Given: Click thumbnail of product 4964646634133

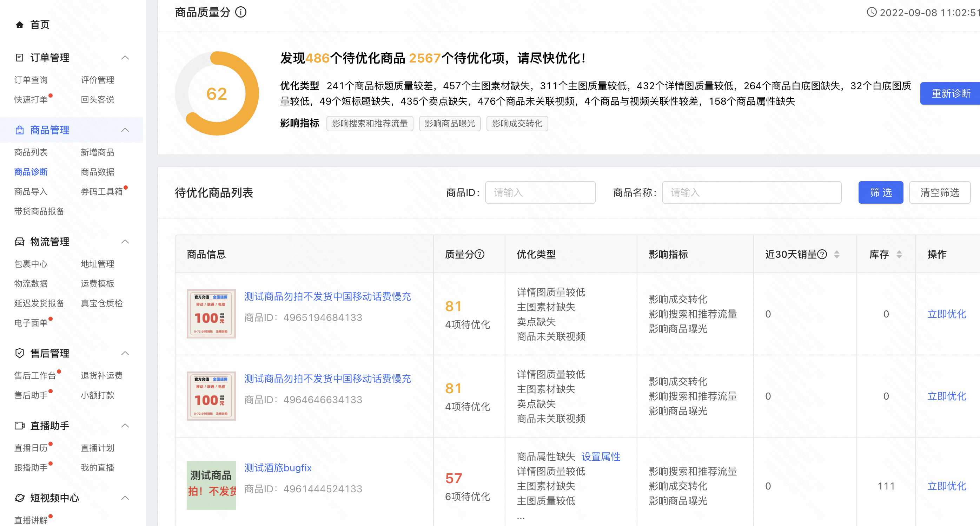Looking at the screenshot, I should click(211, 396).
